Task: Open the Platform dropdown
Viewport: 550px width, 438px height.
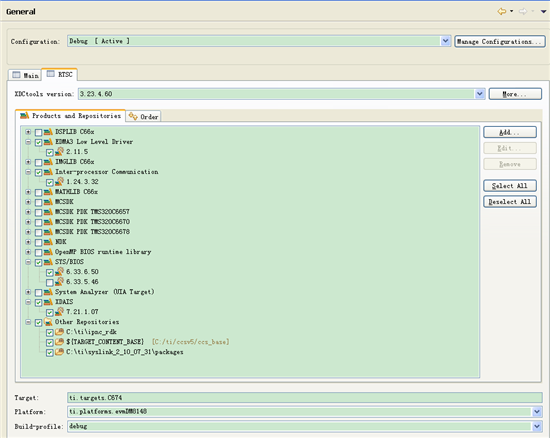Action: pyautogui.click(x=537, y=412)
